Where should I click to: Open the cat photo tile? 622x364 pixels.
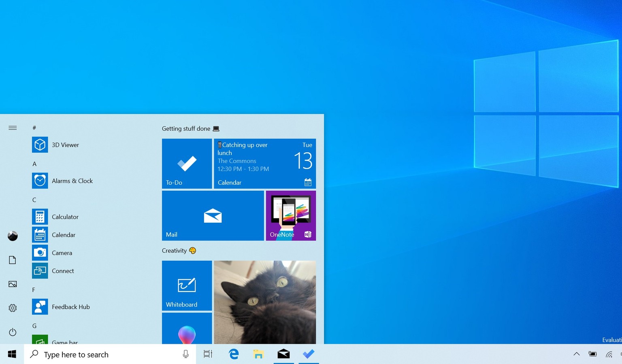click(x=265, y=302)
